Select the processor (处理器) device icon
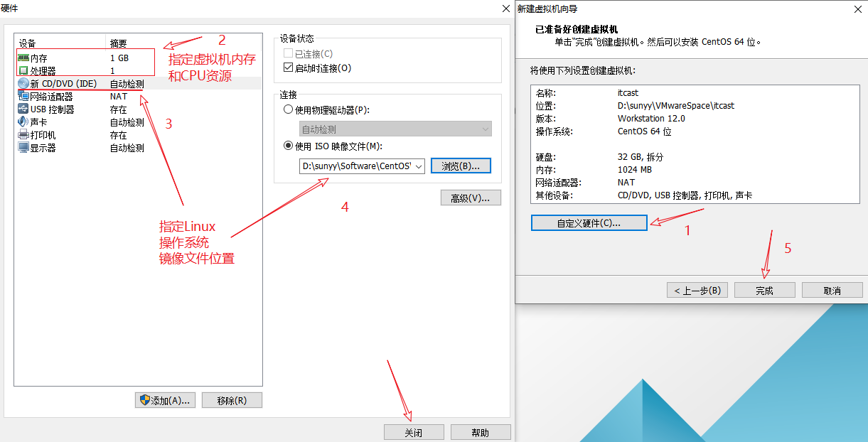The width and height of the screenshot is (868, 442). pos(23,71)
